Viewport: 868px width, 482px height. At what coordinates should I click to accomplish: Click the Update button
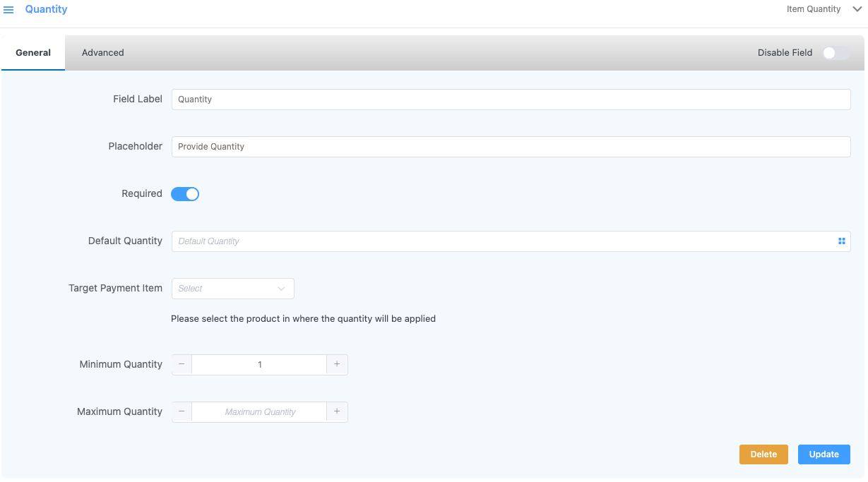(x=824, y=454)
